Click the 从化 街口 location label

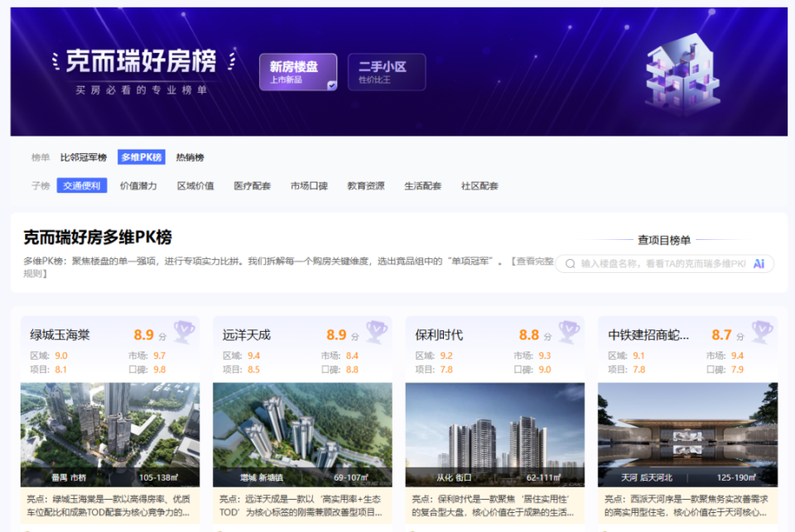point(454,477)
